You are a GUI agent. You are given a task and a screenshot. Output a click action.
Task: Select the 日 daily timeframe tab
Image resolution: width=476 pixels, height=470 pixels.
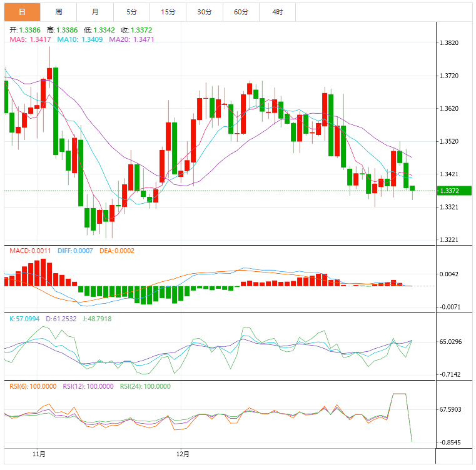tap(22, 12)
